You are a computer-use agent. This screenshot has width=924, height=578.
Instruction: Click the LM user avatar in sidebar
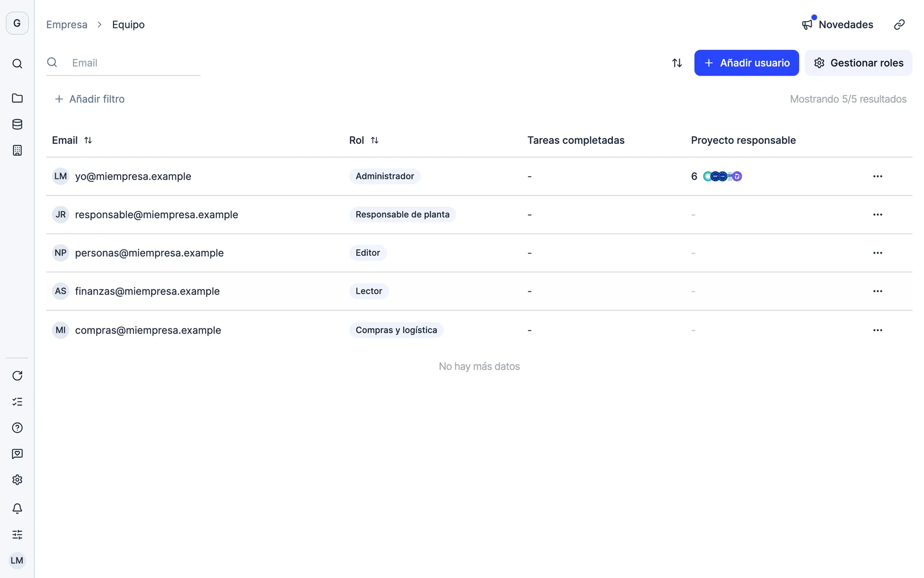(17, 561)
